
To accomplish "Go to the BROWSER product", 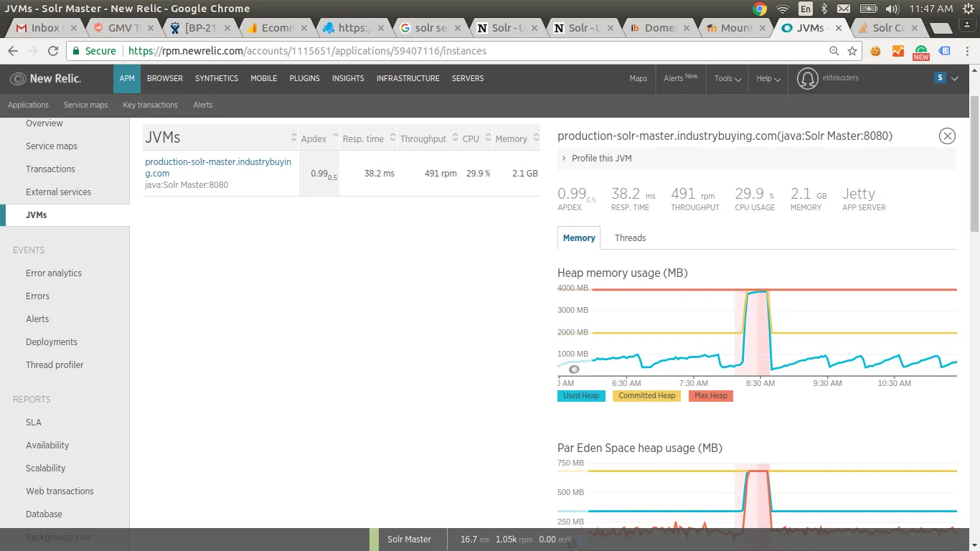I will point(165,78).
